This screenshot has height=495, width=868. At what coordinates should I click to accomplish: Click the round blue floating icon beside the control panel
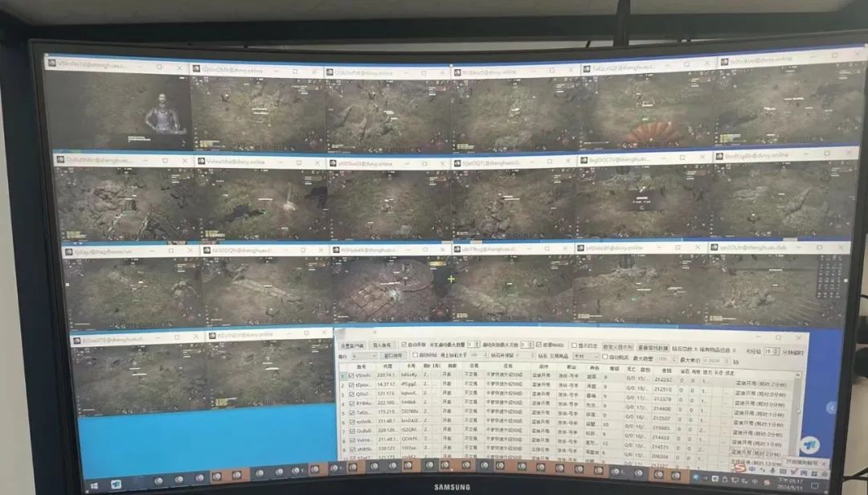(810, 444)
